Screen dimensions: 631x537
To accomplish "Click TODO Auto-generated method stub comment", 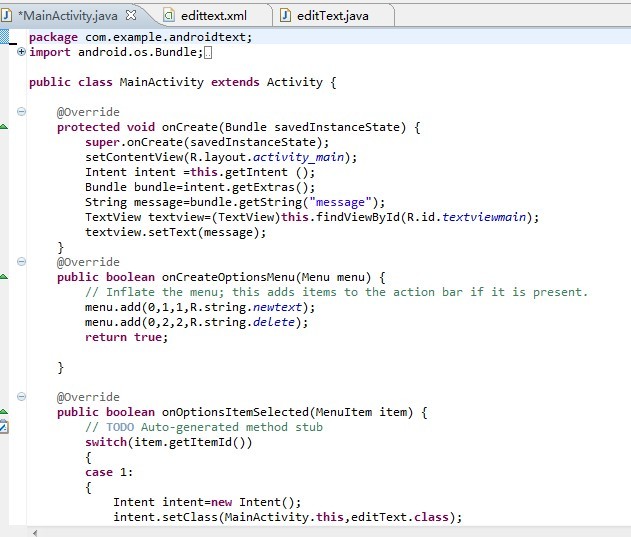I will tap(204, 427).
